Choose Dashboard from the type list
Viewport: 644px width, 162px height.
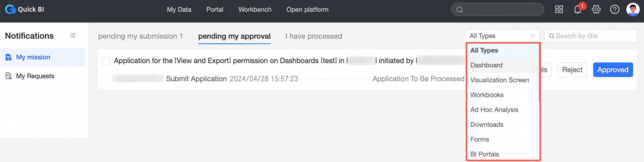pos(487,65)
